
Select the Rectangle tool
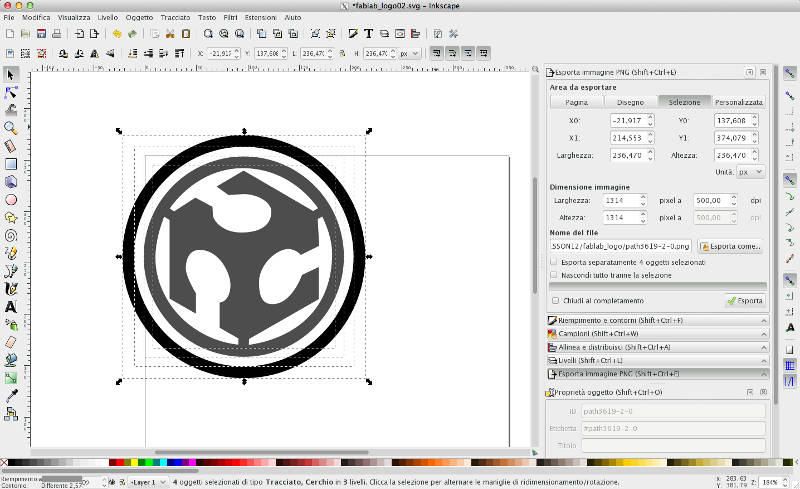pyautogui.click(x=10, y=164)
